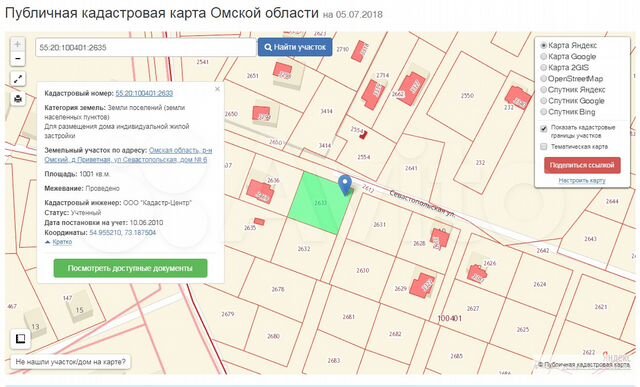Click Не нашли участок/дом на карте button

click(x=71, y=362)
